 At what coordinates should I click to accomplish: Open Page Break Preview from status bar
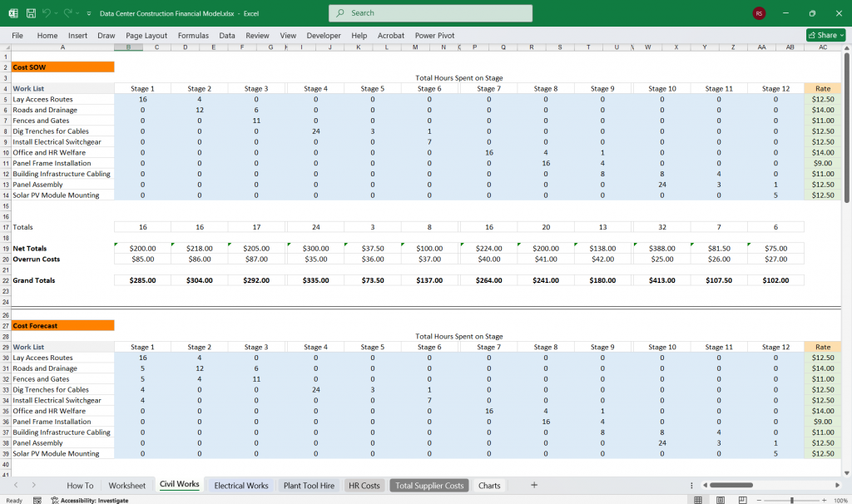click(742, 500)
